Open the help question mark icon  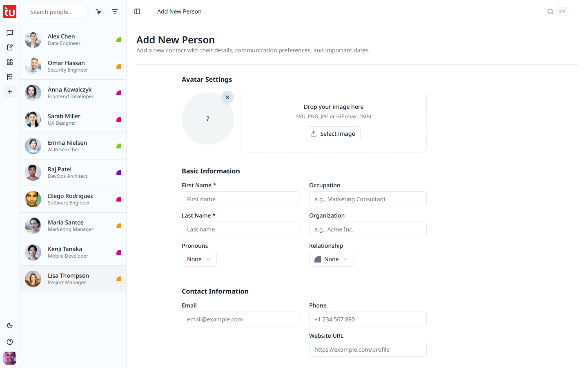[x=10, y=342]
